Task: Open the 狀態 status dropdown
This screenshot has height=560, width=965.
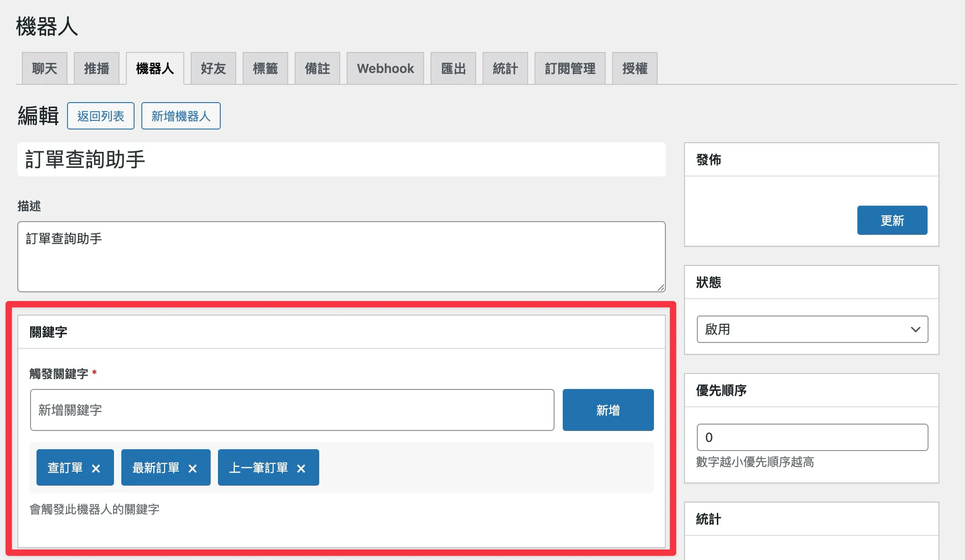Action: pos(811,329)
